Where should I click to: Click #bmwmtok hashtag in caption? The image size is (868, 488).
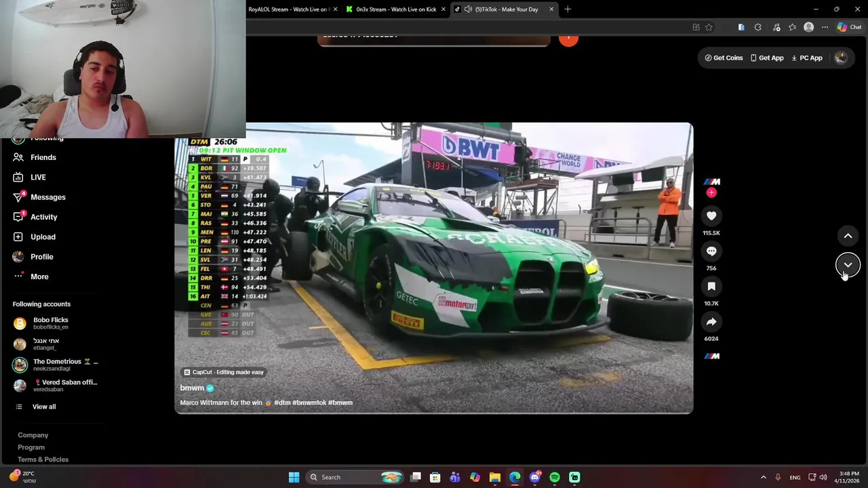pyautogui.click(x=309, y=403)
